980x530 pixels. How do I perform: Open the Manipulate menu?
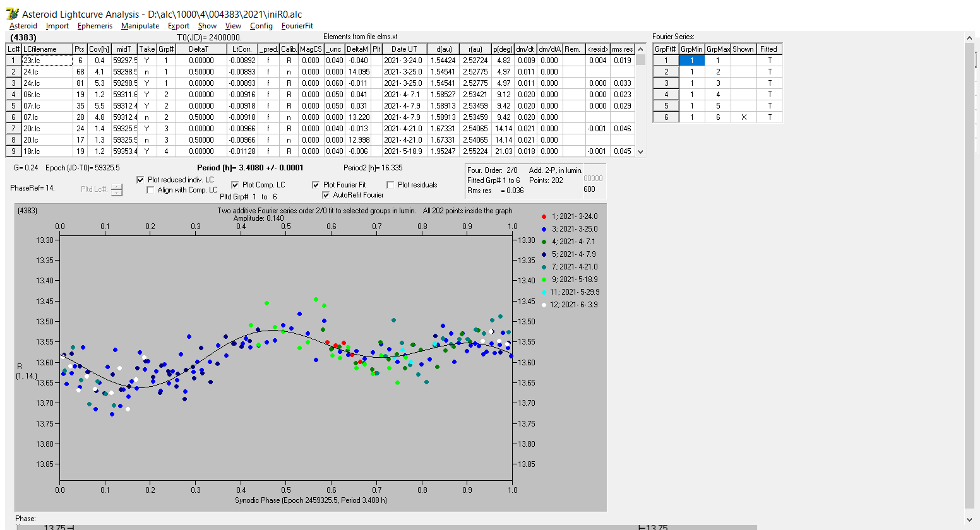(140, 26)
